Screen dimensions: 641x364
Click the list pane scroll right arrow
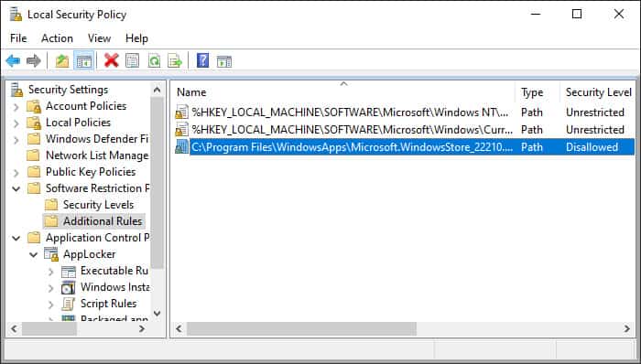point(627,328)
